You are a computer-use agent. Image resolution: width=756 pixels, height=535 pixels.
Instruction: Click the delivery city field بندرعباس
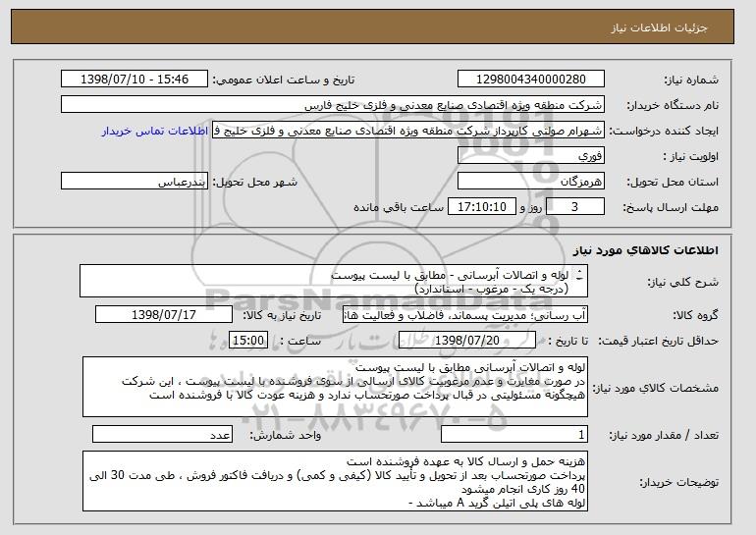coord(135,182)
